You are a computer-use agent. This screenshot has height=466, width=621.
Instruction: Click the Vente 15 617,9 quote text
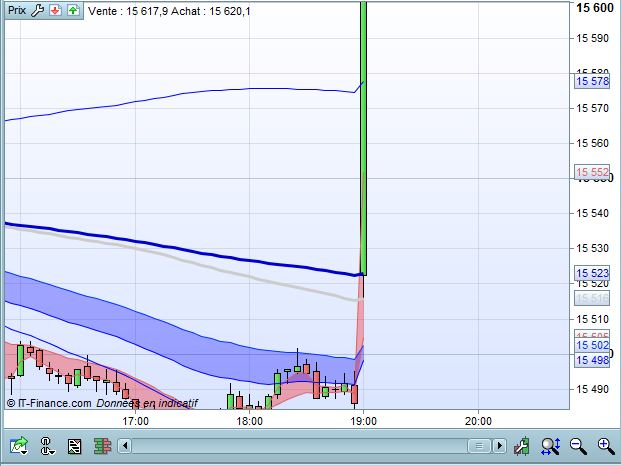[x=129, y=11]
